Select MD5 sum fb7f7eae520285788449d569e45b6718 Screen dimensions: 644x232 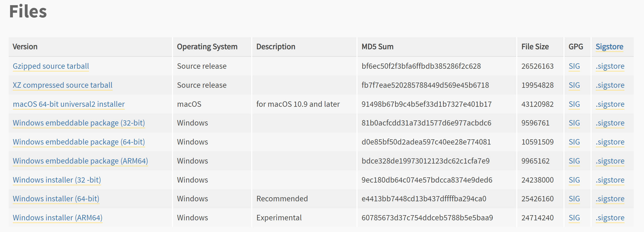coord(425,85)
